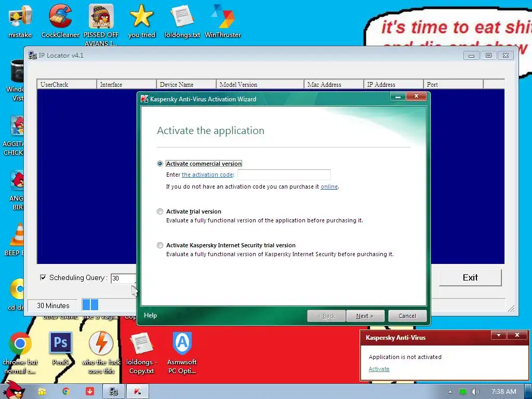Open the cd drive desktop icon
The width and height of the screenshot is (532, 399).
coord(16,295)
